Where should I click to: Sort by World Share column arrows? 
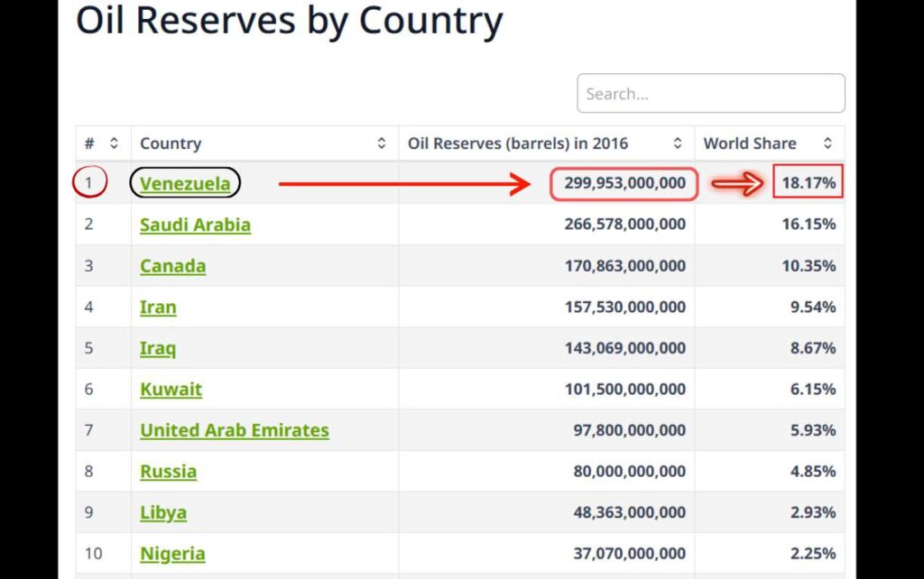(827, 143)
